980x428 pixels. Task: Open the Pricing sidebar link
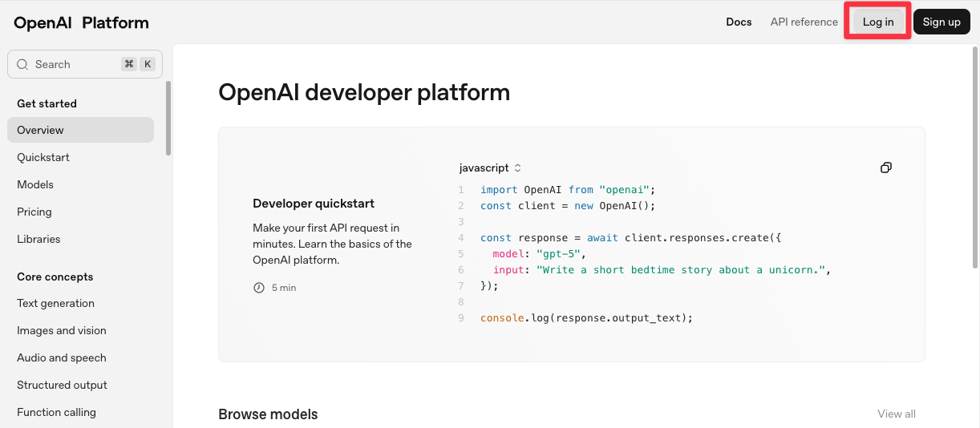[34, 212]
